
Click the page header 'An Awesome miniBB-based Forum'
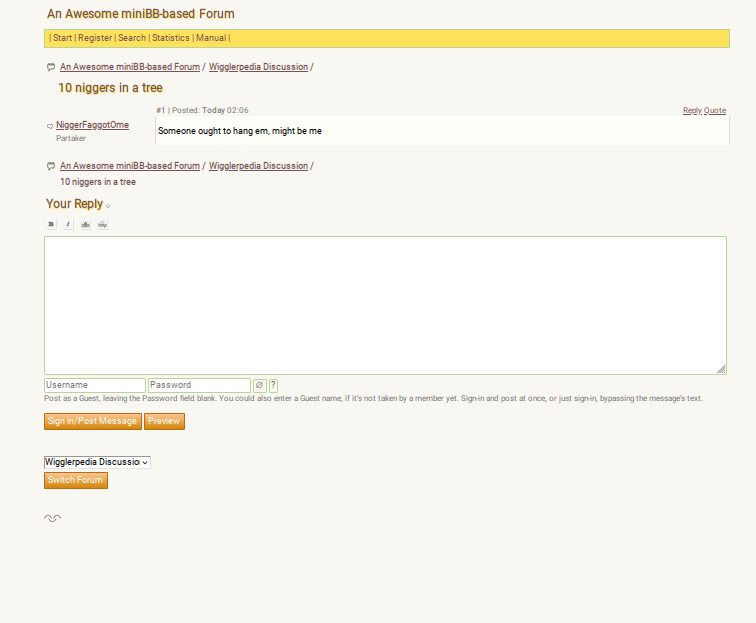click(141, 14)
